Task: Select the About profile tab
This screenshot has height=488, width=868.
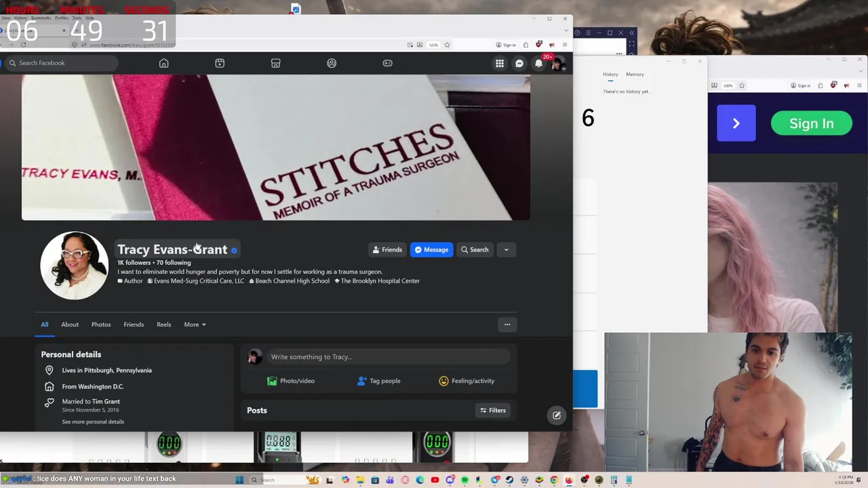Action: pyautogui.click(x=70, y=325)
